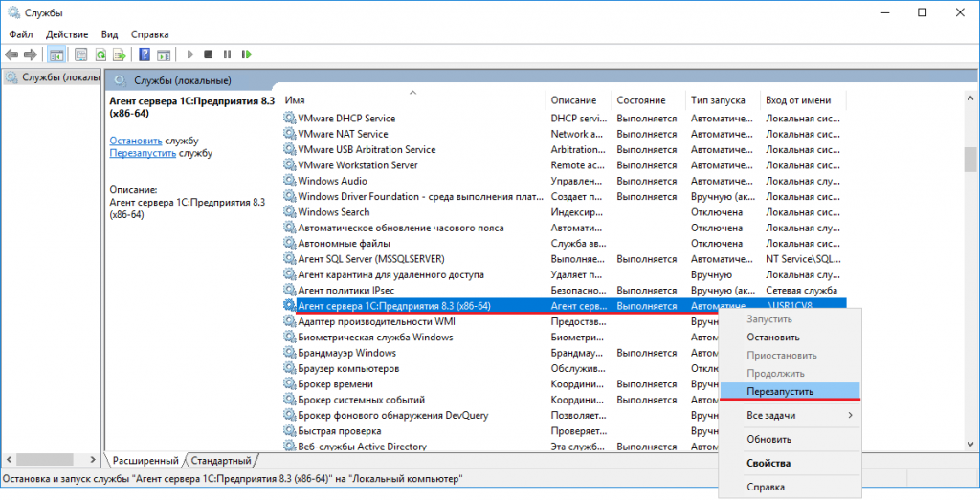
Task: Select Автоматическое обновление часового пояса row
Action: (565, 228)
